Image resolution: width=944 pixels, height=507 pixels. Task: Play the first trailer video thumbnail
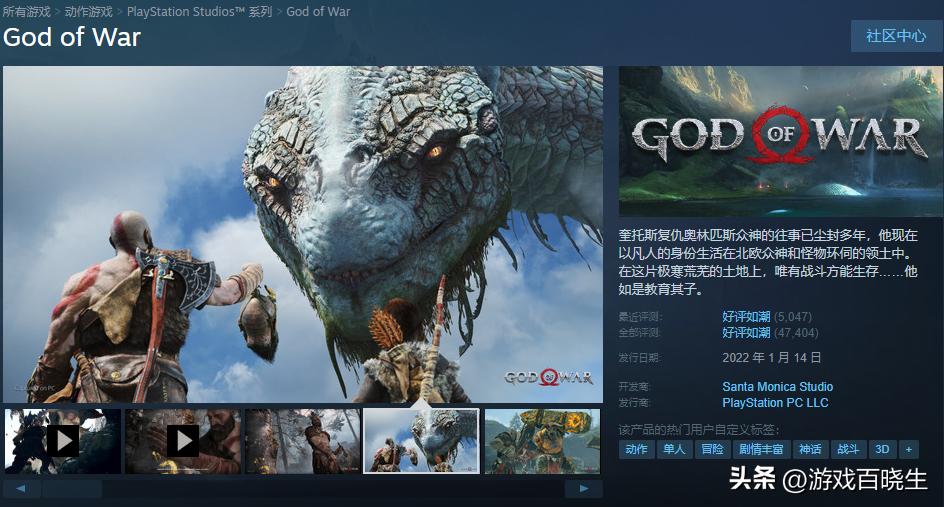[63, 441]
